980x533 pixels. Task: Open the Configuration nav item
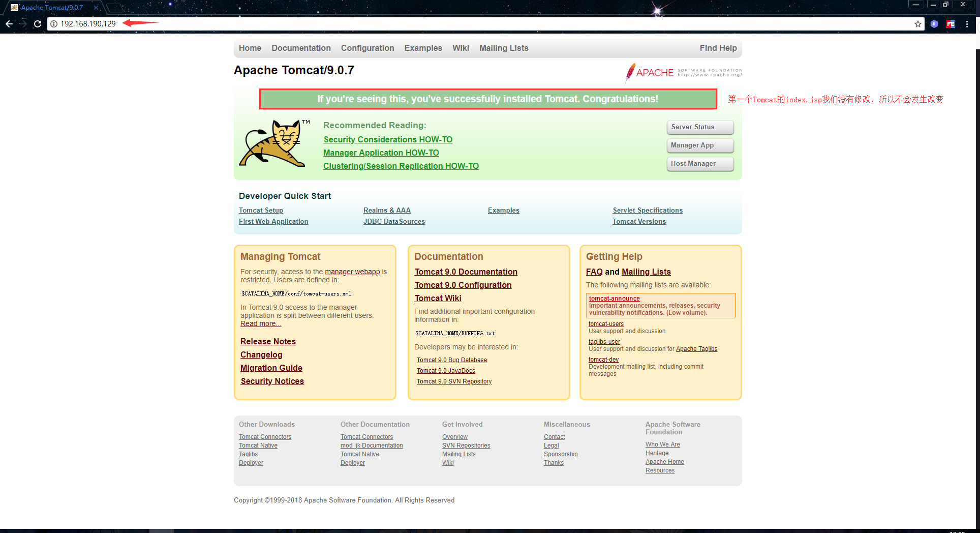(367, 48)
